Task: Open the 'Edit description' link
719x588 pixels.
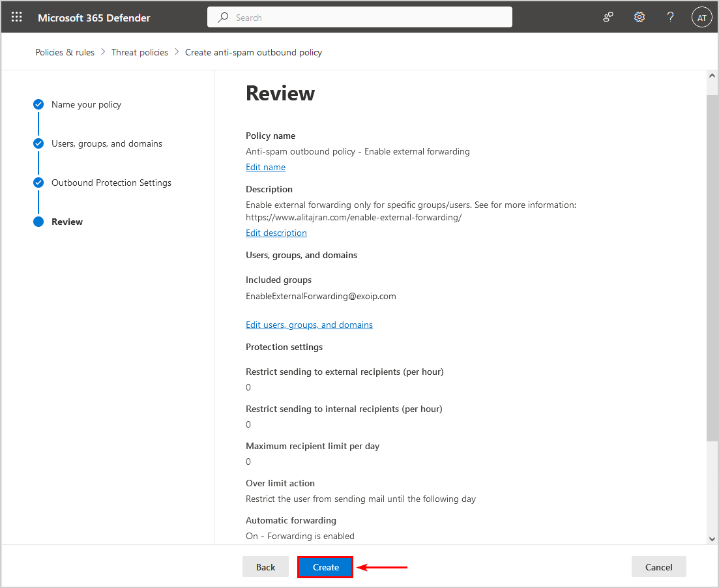Action: (276, 233)
